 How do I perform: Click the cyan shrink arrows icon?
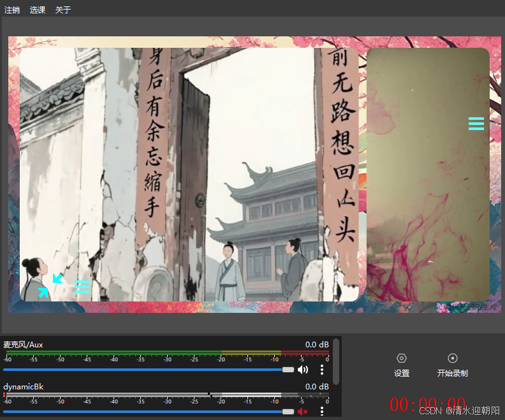50,286
